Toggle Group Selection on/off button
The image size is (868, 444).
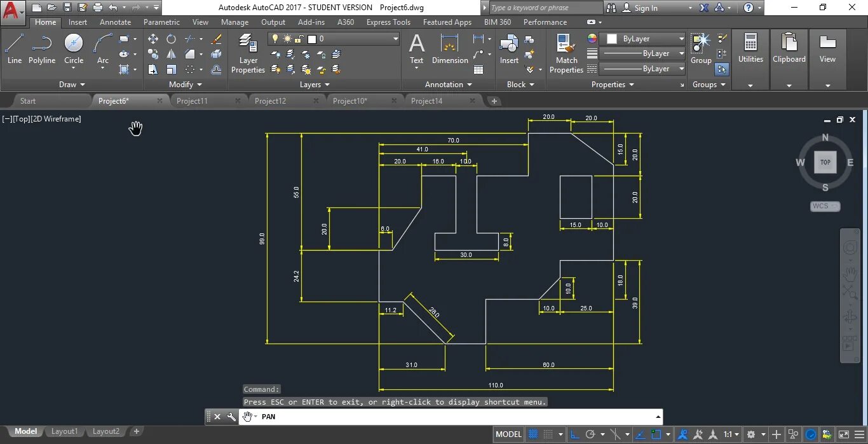point(722,69)
